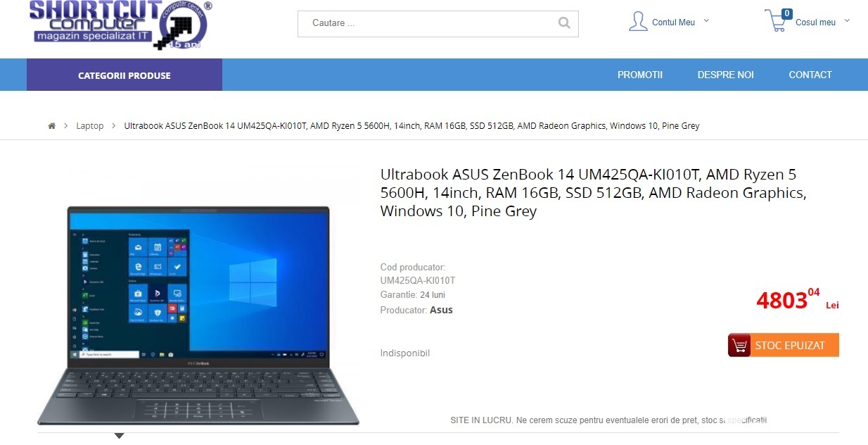The width and height of the screenshot is (868, 445).
Task: Click the search magnifier icon
Action: click(563, 23)
